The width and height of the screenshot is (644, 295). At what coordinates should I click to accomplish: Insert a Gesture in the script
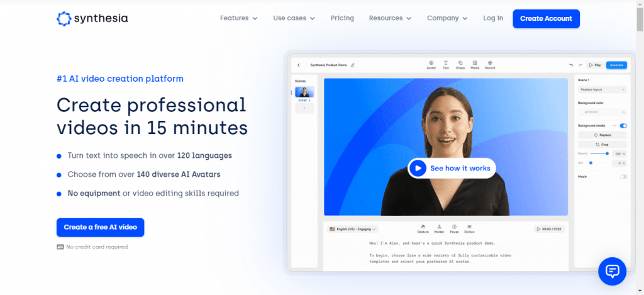pos(423,227)
